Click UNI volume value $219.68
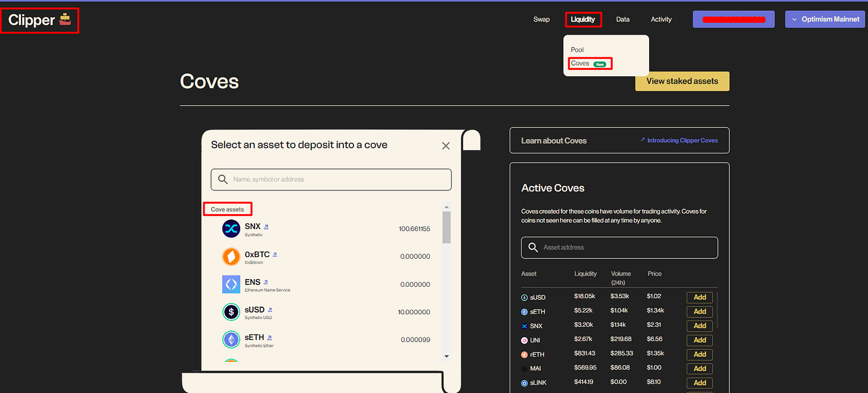This screenshot has width=868, height=393. pyautogui.click(x=621, y=339)
